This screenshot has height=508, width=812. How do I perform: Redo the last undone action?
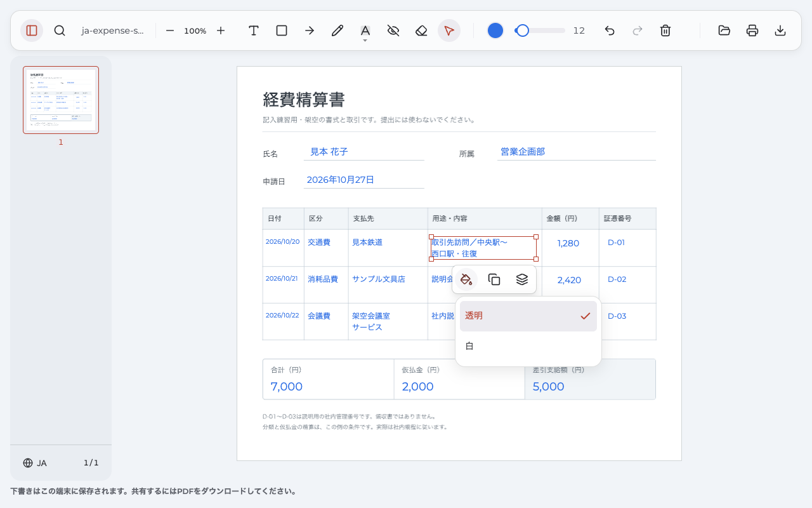638,30
